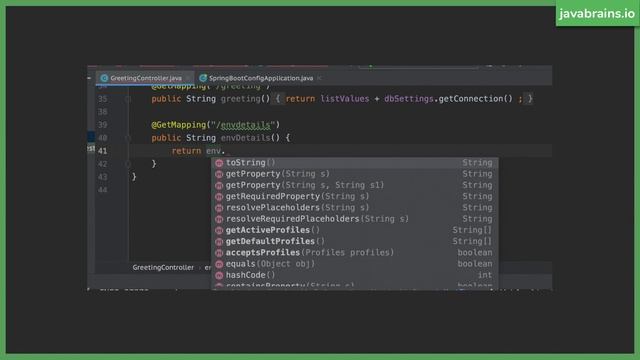Click the @GetMapping annotation on line 39
The image size is (640, 360).
click(179, 125)
